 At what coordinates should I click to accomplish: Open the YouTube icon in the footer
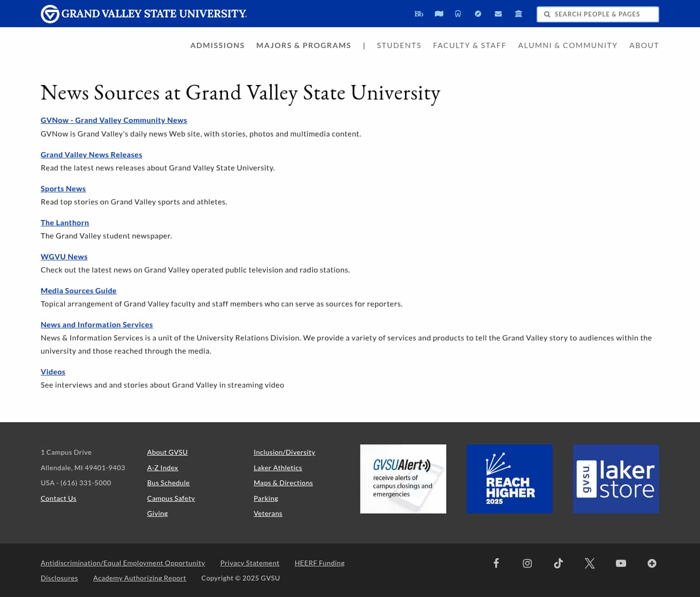pos(620,563)
